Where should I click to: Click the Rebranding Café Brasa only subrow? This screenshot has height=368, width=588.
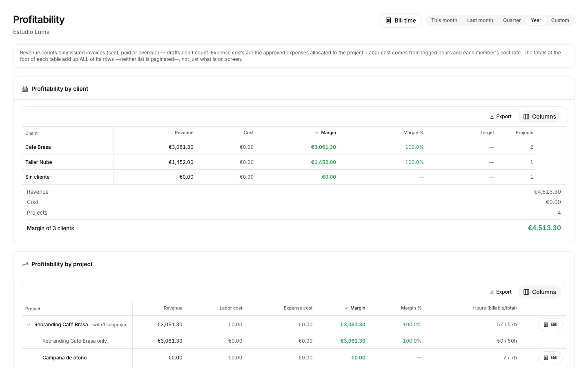click(294, 341)
